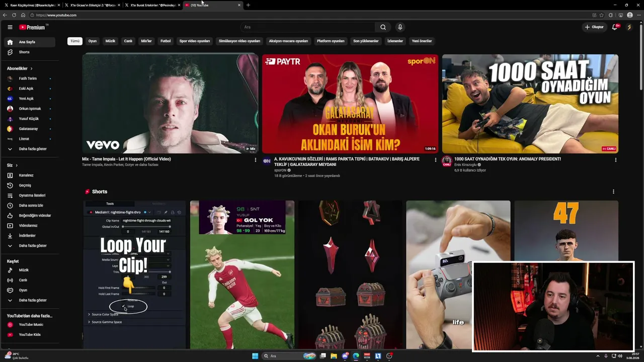Show hidden system tray icons
This screenshot has width=644, height=362.
pos(598,356)
